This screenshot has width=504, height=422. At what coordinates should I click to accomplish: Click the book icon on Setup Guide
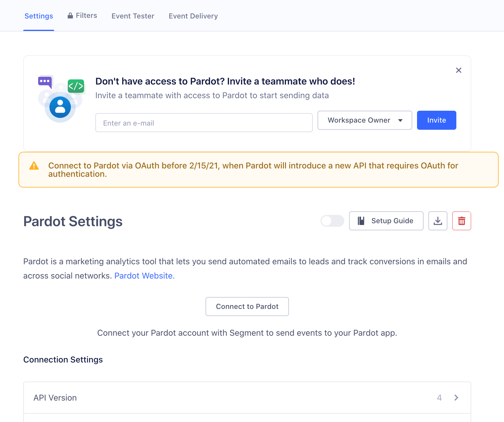(x=361, y=221)
